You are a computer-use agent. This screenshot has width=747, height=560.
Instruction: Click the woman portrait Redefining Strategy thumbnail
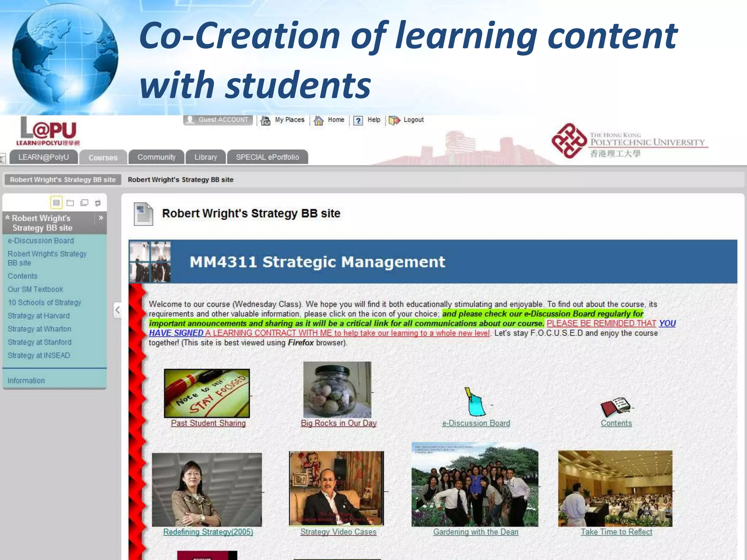pos(207,490)
